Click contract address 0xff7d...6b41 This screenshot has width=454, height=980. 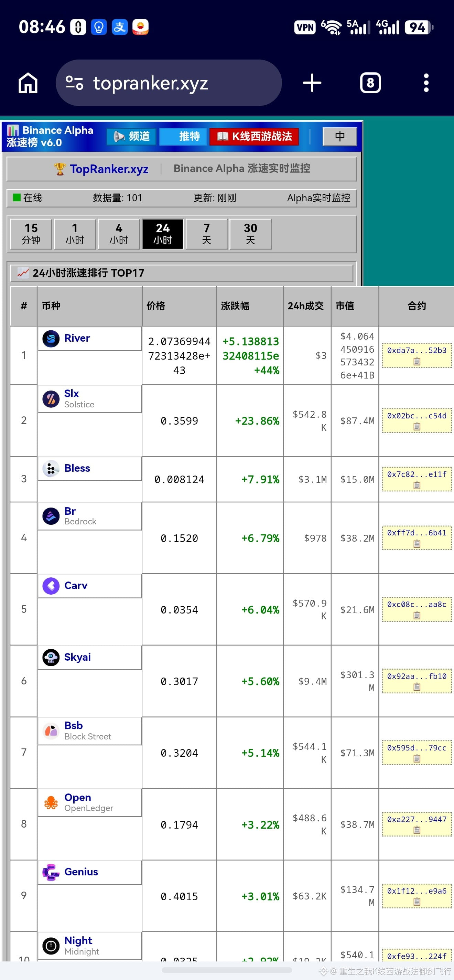click(417, 533)
